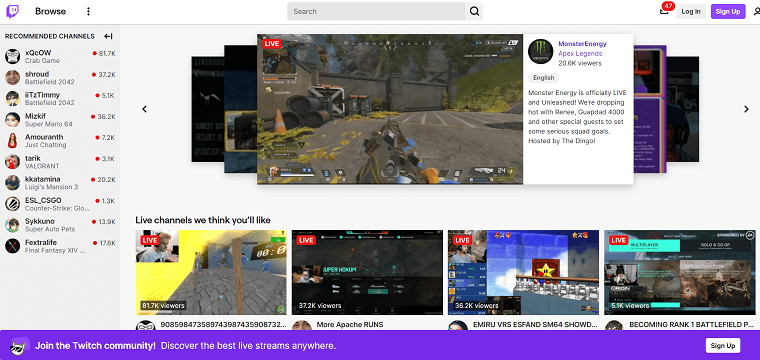The image size is (760, 360).
Task: Select iiTzTimmy name in recommended channels
Action: 42,95
